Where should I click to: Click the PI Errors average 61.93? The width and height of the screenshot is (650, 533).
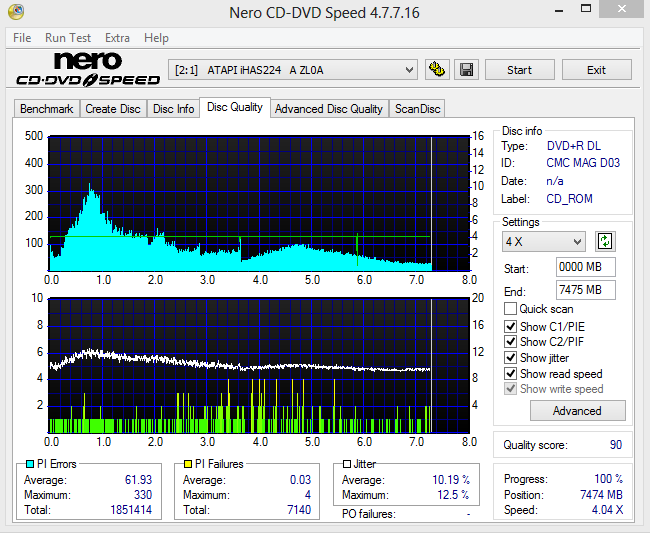[x=138, y=480]
